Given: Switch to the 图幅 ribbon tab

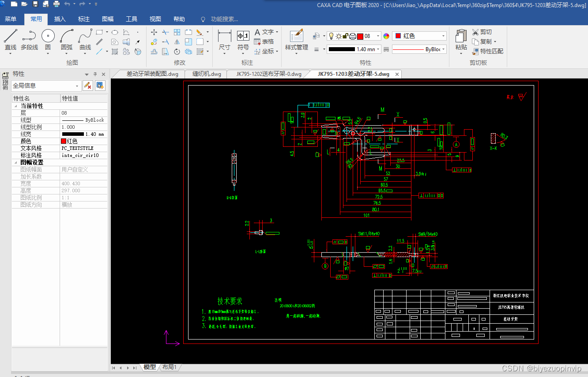Looking at the screenshot, I should [108, 19].
